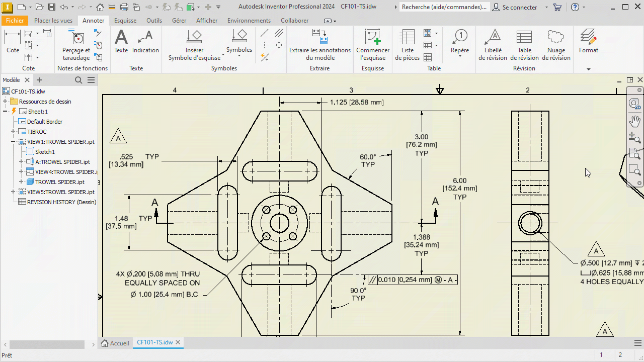
Task: Switch to the Esquisse ribbon tab
Action: 125,21
